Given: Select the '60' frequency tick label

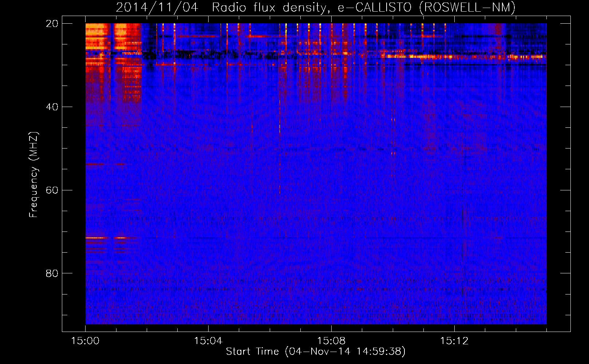Looking at the screenshot, I should tap(52, 190).
